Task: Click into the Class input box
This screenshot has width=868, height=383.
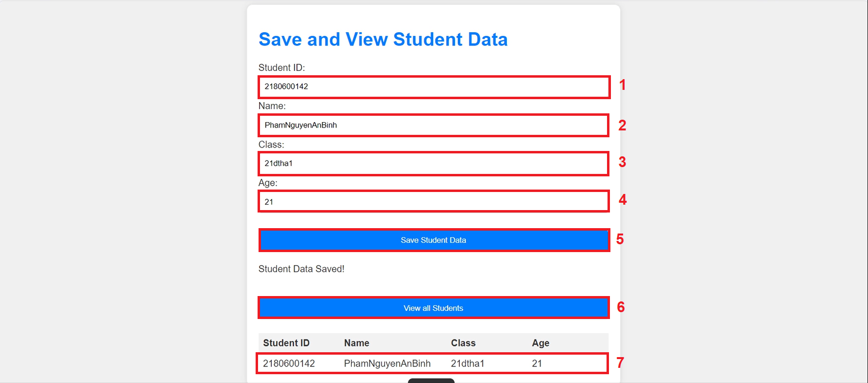Action: coord(434,164)
